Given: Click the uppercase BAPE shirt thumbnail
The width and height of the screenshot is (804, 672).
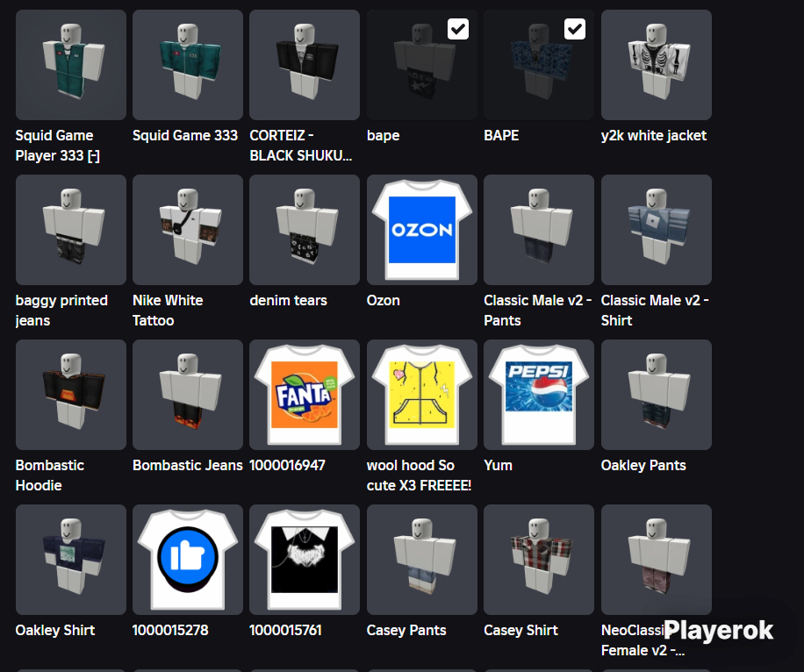Looking at the screenshot, I should point(539,65).
